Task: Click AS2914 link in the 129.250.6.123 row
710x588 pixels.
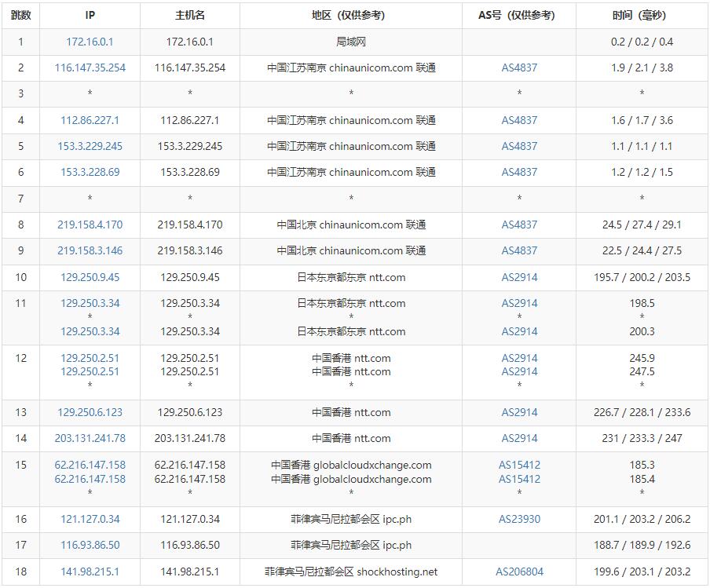Action: click(x=519, y=412)
